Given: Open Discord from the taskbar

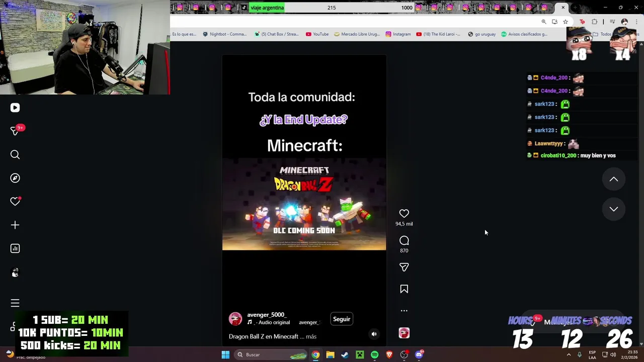Looking at the screenshot, I should point(419,354).
